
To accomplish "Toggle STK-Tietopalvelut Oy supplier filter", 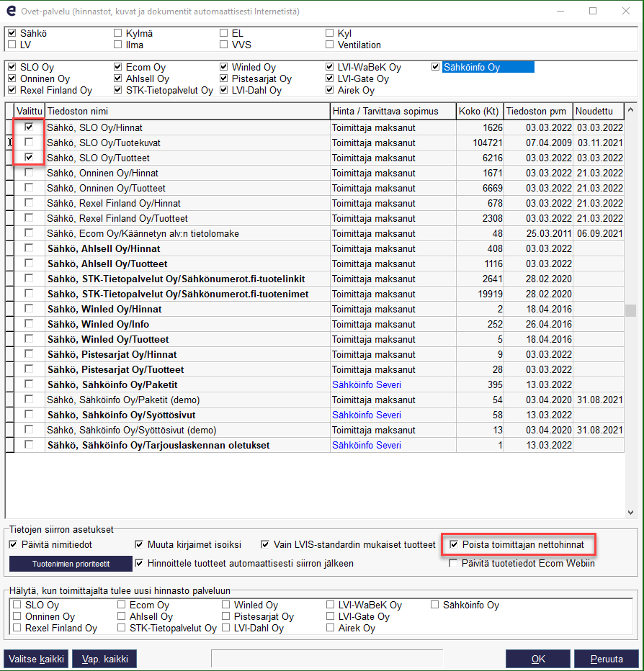I will [x=117, y=90].
